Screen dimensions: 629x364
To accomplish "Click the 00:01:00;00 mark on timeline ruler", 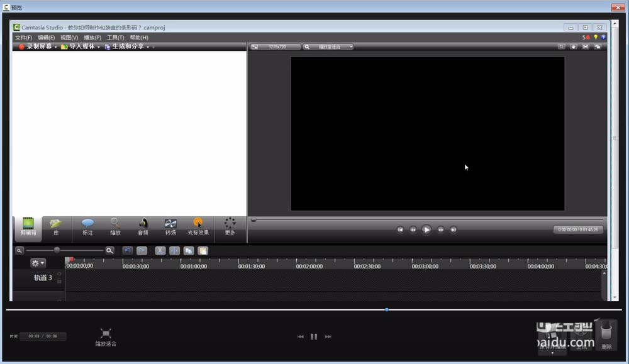I will 193,266.
